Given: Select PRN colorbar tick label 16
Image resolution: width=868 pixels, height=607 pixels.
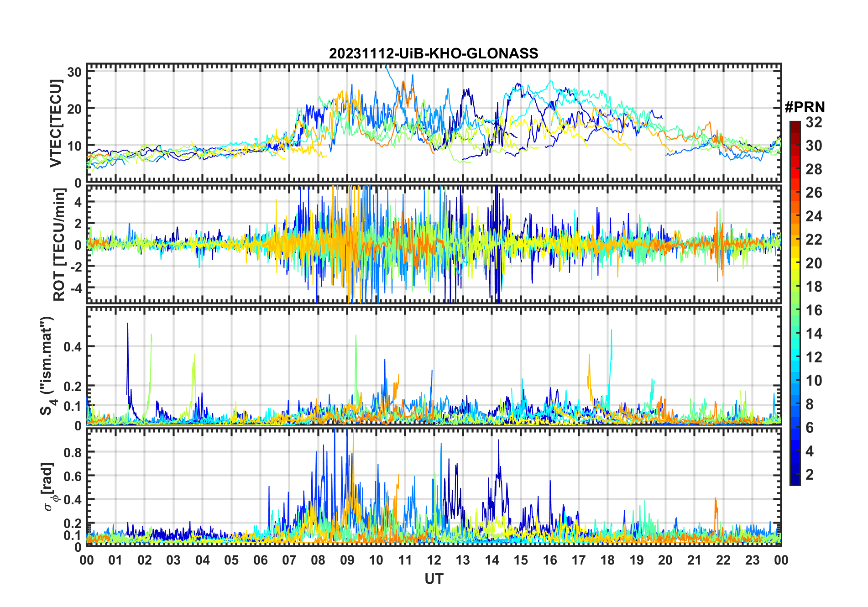Looking at the screenshot, I should [x=814, y=310].
